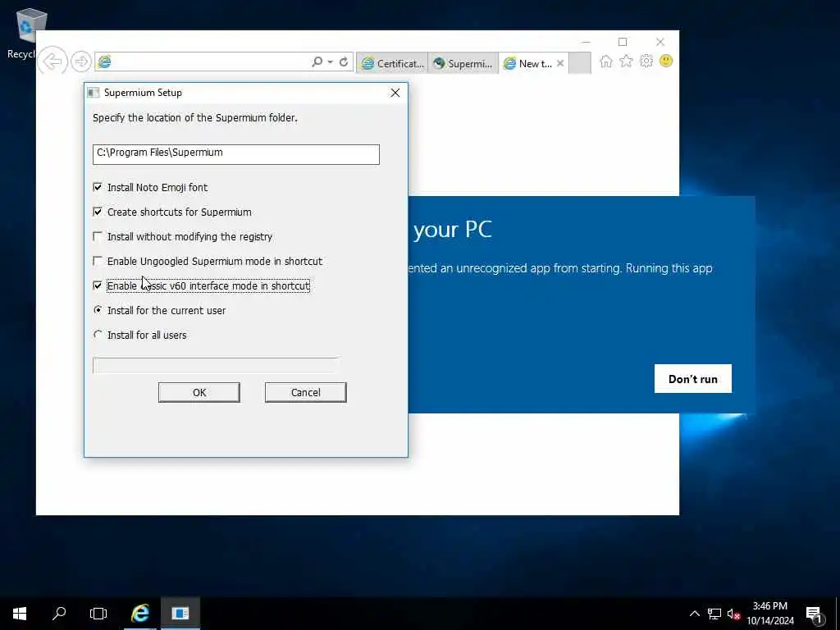Open Favorites star in Internet Explorer

point(626,62)
